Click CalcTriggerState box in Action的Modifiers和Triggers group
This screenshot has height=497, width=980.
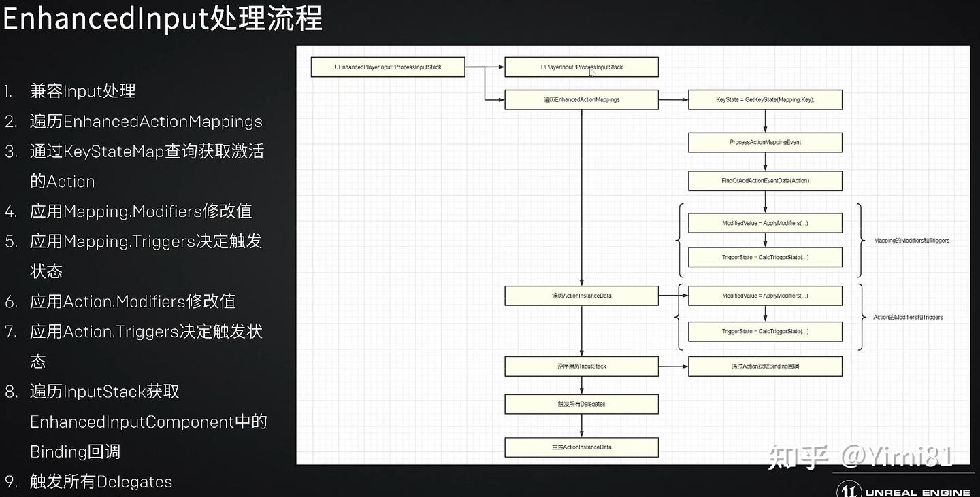765,331
